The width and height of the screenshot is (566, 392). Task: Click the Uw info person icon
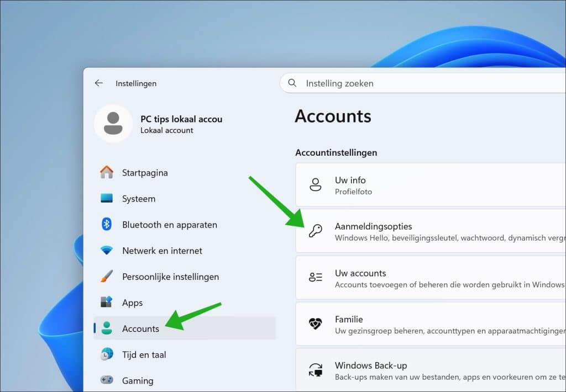coord(316,184)
